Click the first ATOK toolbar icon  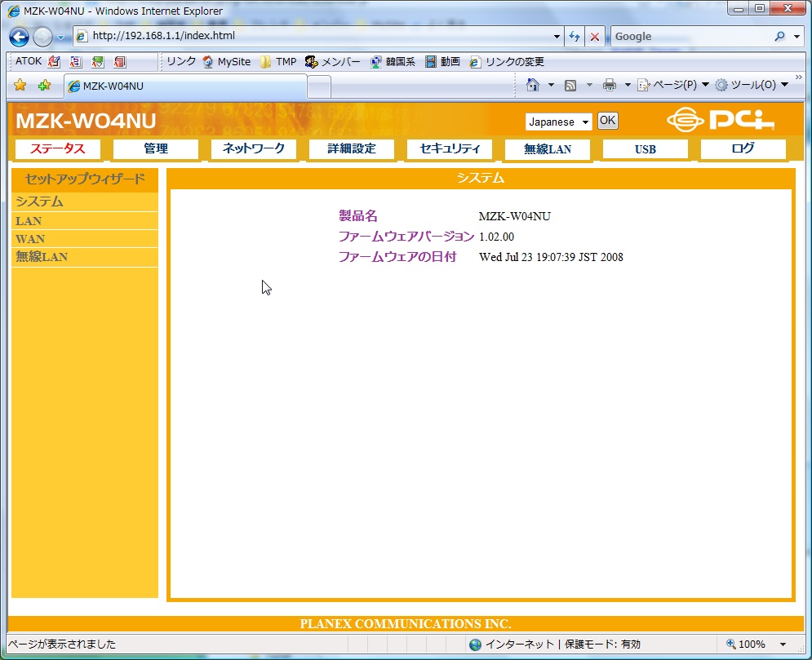[x=54, y=62]
